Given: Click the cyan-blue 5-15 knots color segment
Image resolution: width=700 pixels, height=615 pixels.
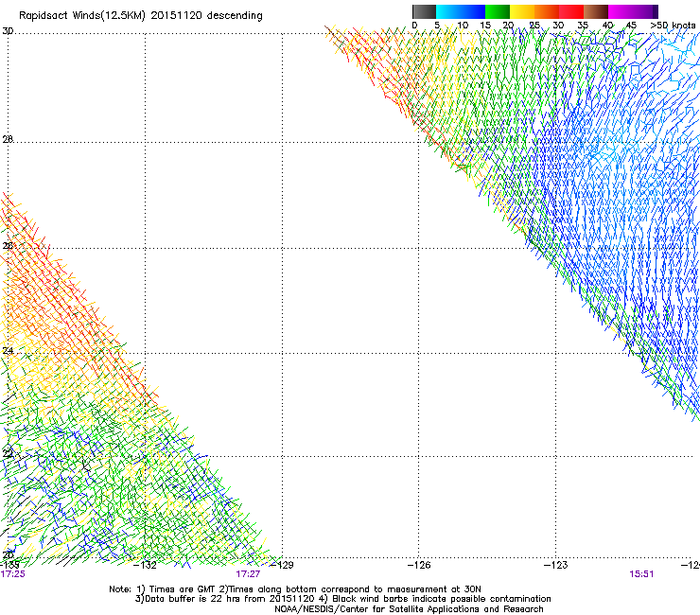Looking at the screenshot, I should pyautogui.click(x=461, y=11).
